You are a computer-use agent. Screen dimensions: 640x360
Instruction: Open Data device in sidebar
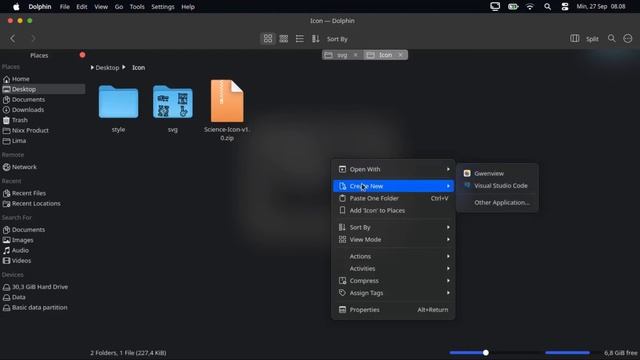pos(43,297)
